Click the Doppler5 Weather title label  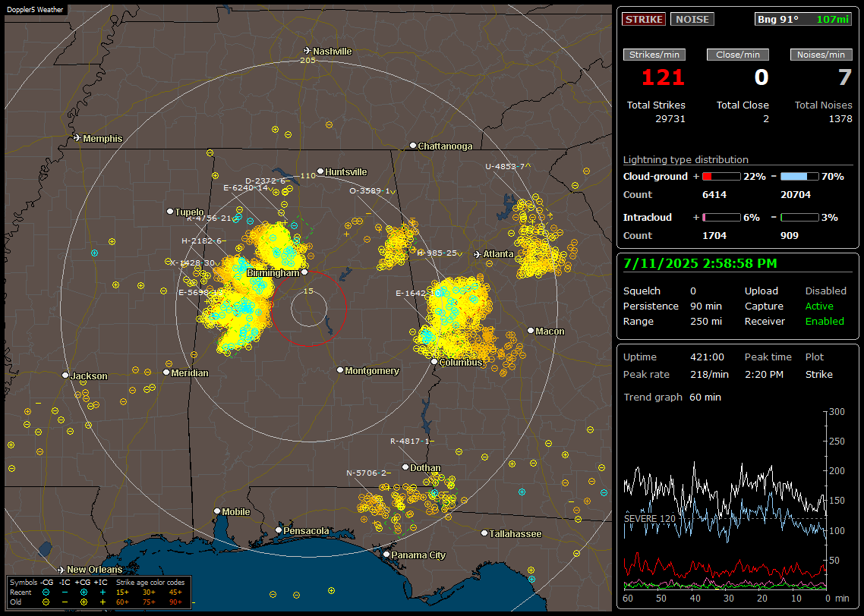[35, 10]
